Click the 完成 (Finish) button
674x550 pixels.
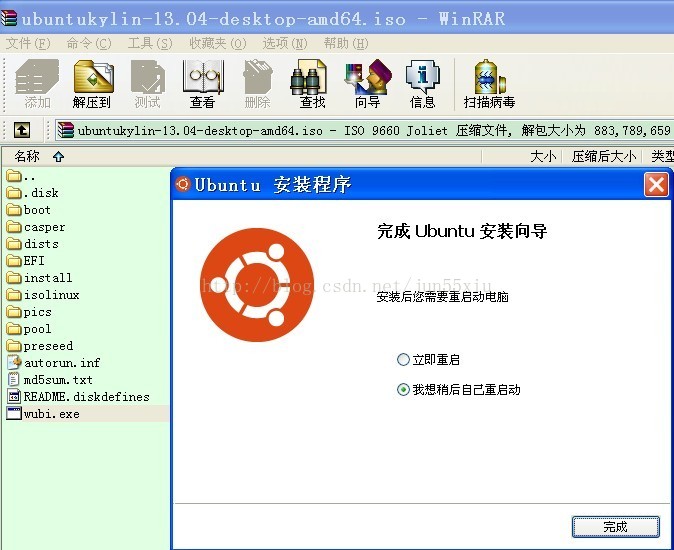pos(616,527)
